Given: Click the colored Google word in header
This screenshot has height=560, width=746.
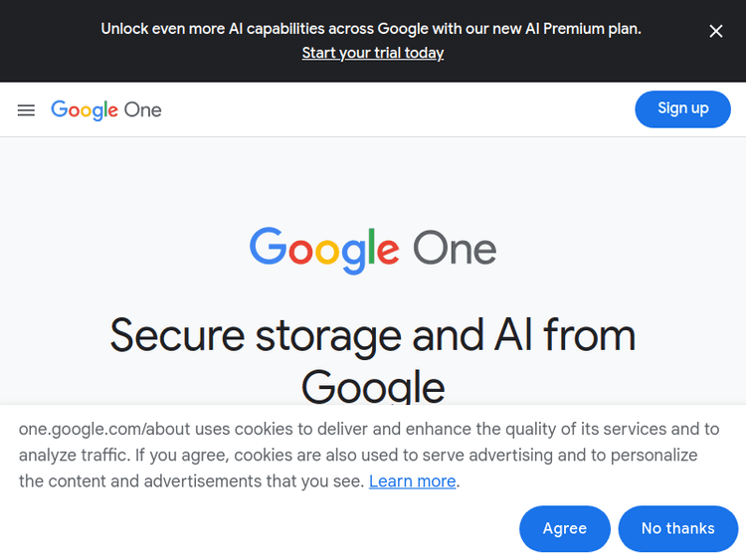Looking at the screenshot, I should [x=85, y=110].
